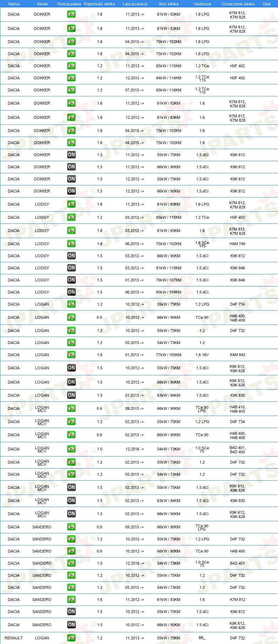Click petrol icon in Lodgy H4M 740 row
The width and height of the screenshot is (278, 644).
[71, 244]
